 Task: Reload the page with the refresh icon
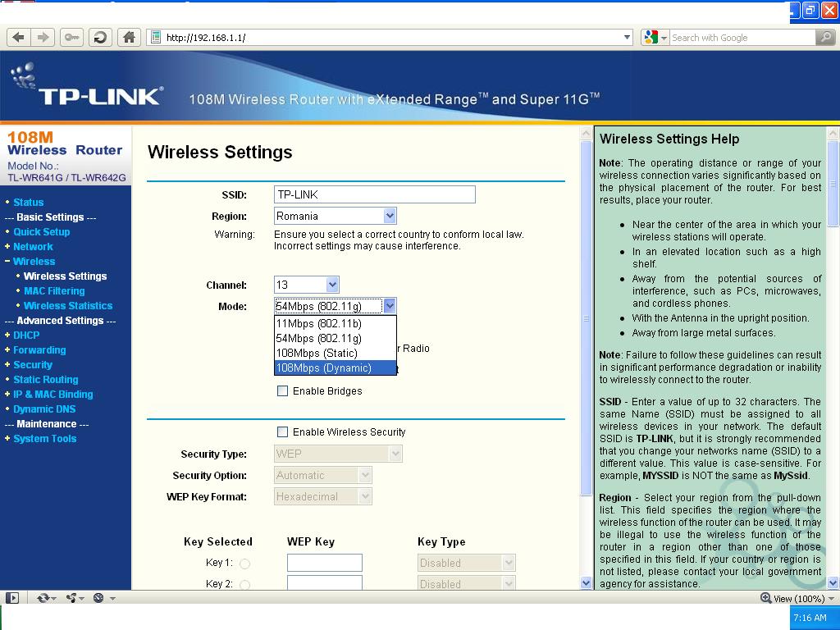click(100, 38)
